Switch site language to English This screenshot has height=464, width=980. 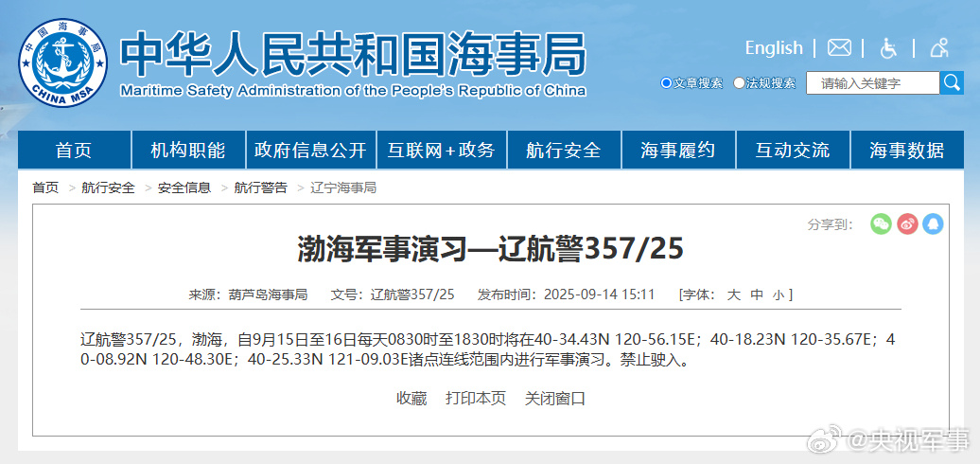(x=773, y=47)
